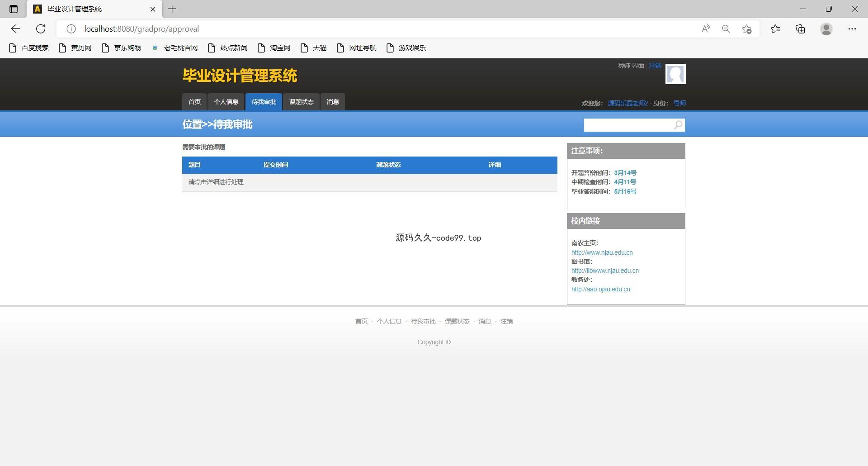Select 待我审批 navigation tab
The height and width of the screenshot is (466, 868).
coord(264,102)
